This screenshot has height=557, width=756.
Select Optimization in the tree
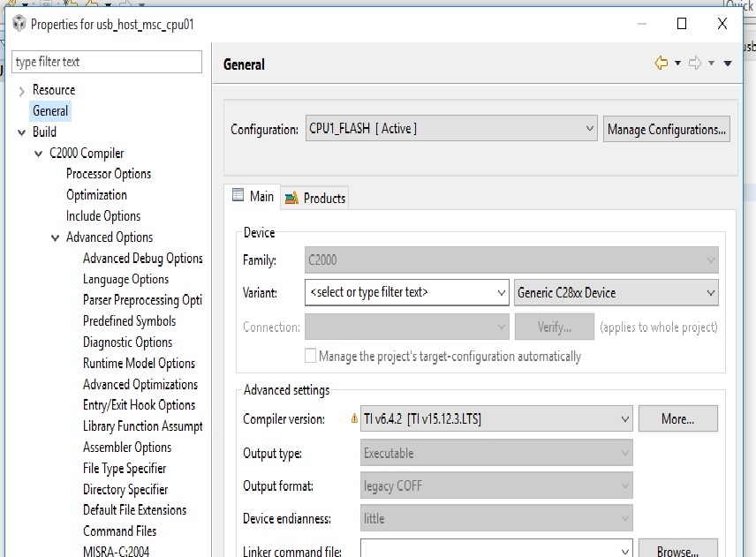tap(96, 195)
